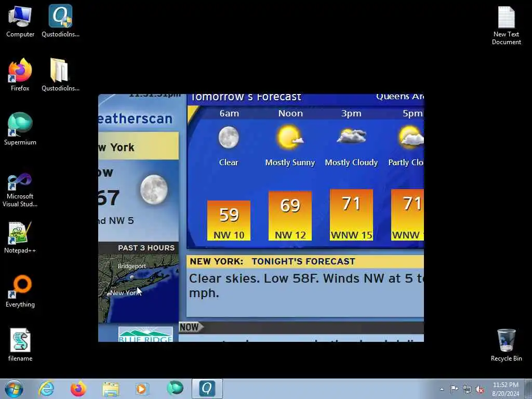Launch the Firefox desktop shortcut
This screenshot has width=532, height=399.
pyautogui.click(x=20, y=75)
